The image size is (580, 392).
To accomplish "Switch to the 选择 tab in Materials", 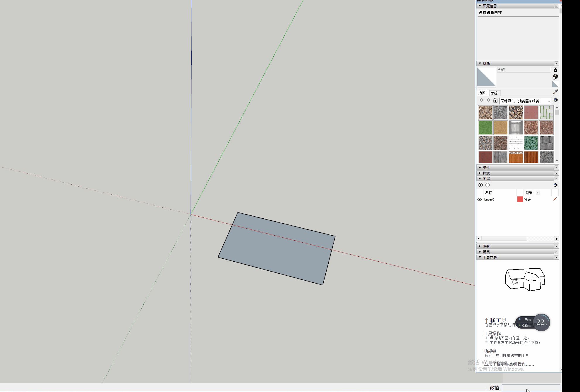I will (x=482, y=93).
